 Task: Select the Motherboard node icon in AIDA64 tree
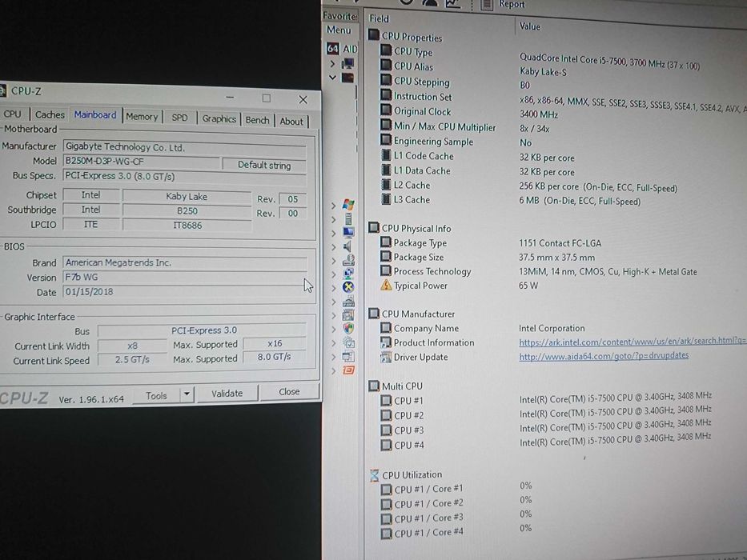[347, 78]
